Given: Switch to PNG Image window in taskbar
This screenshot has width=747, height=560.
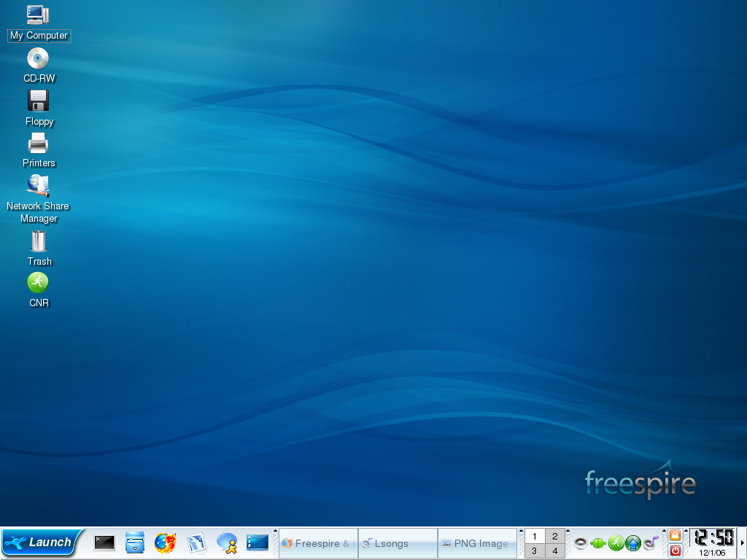Looking at the screenshot, I should (x=477, y=543).
